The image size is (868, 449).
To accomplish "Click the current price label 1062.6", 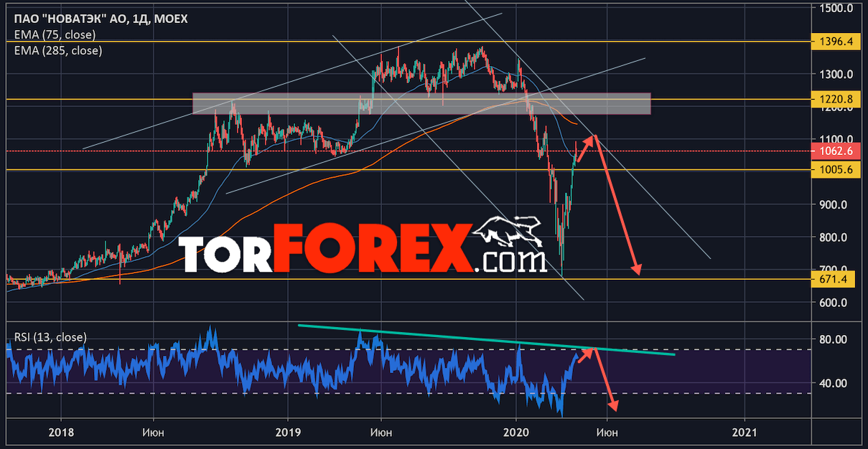I will click(x=834, y=151).
